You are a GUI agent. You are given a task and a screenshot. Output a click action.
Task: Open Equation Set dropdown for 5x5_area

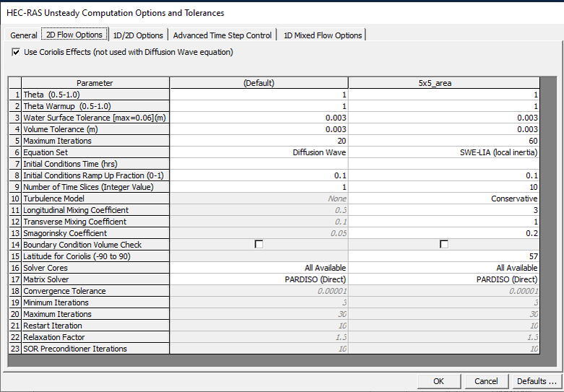pos(444,152)
